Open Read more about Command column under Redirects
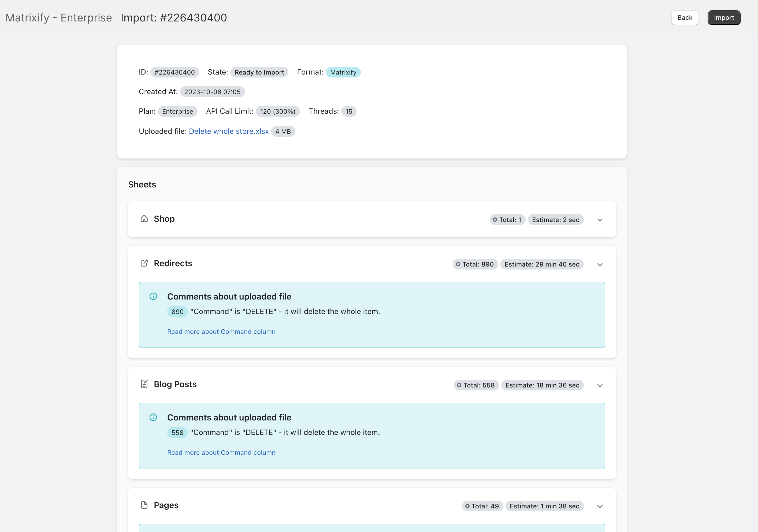The image size is (758, 532). [x=221, y=331]
